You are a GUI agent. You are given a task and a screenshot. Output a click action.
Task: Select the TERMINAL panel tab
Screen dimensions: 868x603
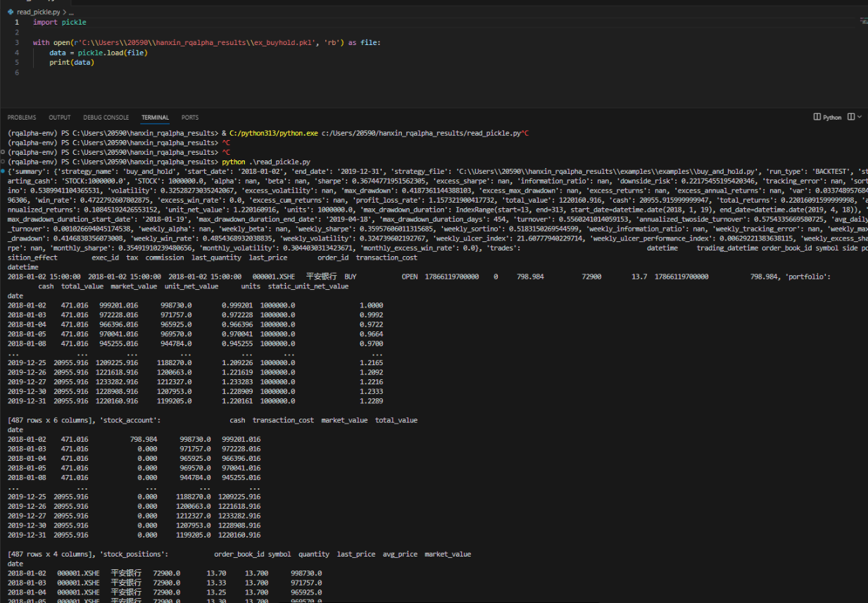click(155, 118)
